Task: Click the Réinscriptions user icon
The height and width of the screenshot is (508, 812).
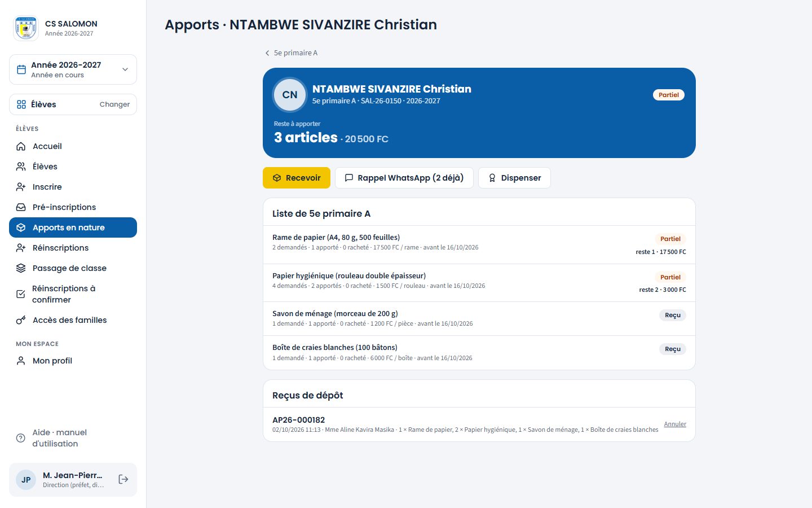Action: (x=21, y=248)
